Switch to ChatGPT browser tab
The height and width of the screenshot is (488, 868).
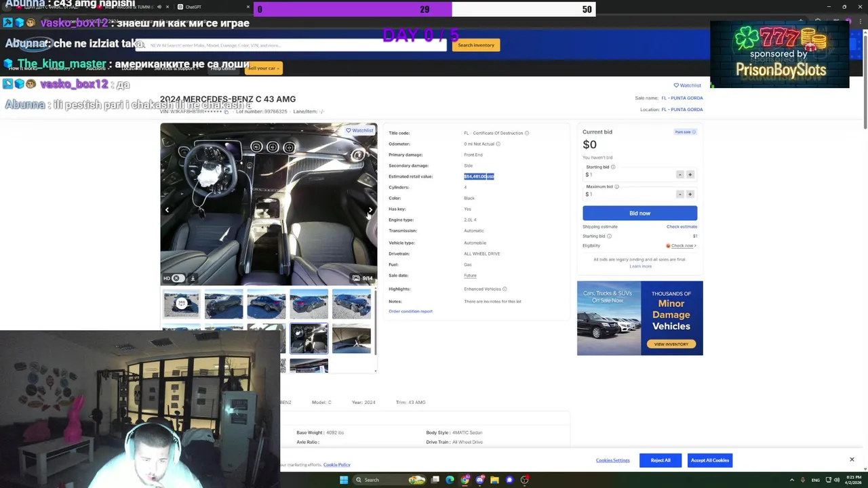212,7
